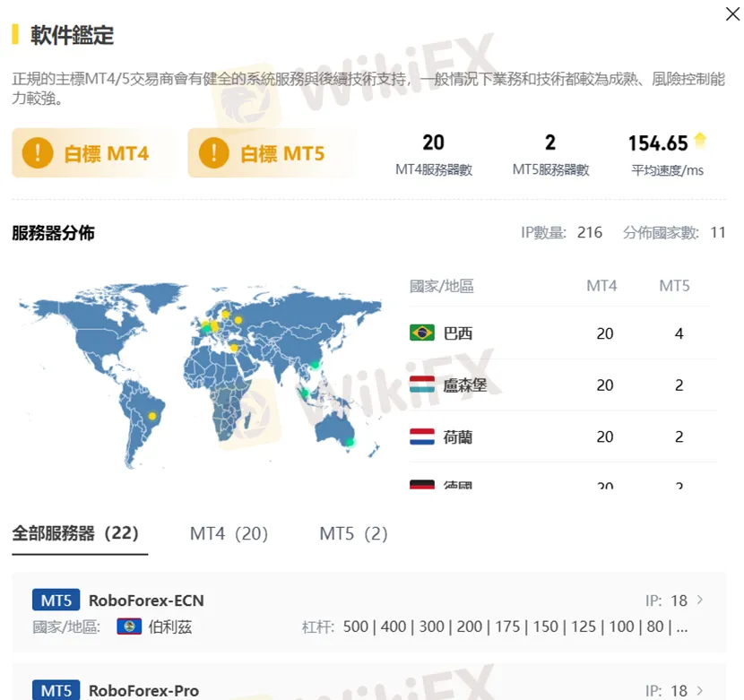The width and height of the screenshot is (744, 700).
Task: Click the exclamation icon in 白標 MT5 badge
Action: pos(214,152)
